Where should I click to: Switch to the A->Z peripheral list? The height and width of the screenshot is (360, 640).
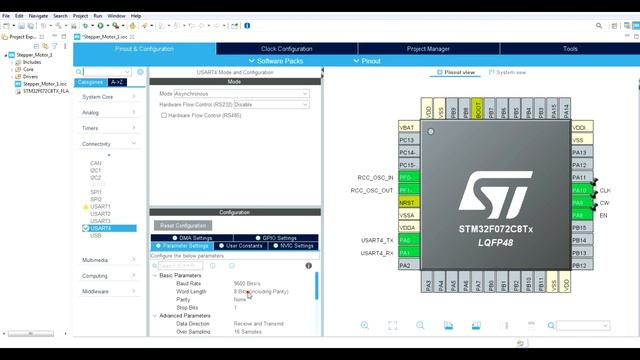point(117,82)
